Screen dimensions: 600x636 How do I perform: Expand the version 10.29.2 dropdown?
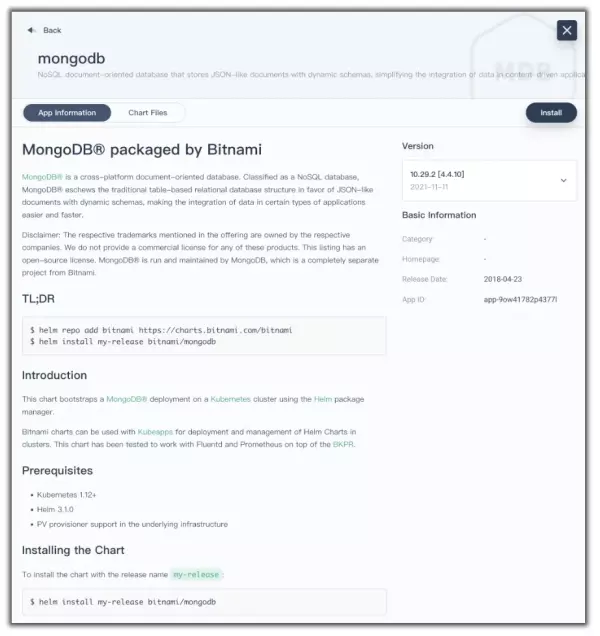click(x=488, y=180)
